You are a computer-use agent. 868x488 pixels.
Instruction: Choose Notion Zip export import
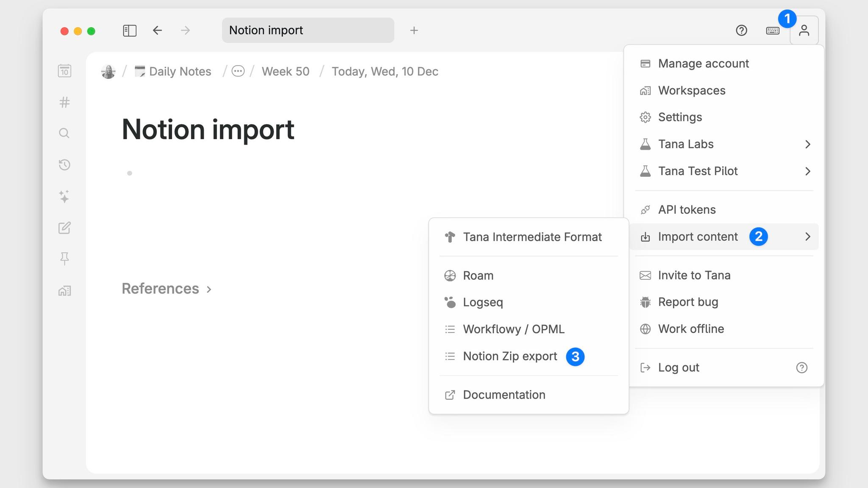point(529,356)
